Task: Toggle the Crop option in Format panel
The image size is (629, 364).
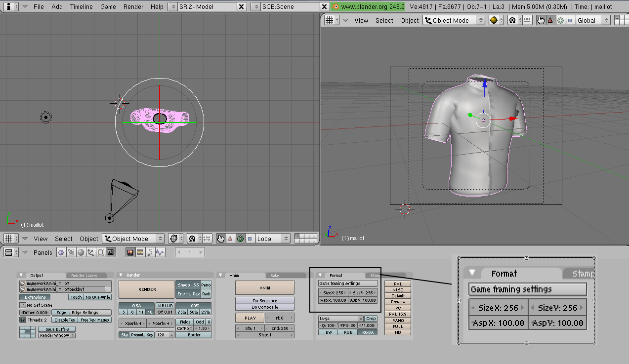Action: click(x=371, y=319)
